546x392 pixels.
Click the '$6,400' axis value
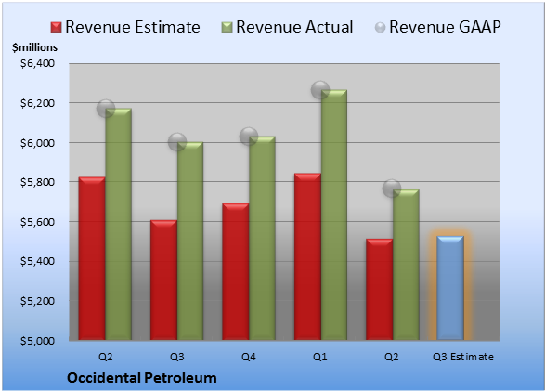[37, 63]
